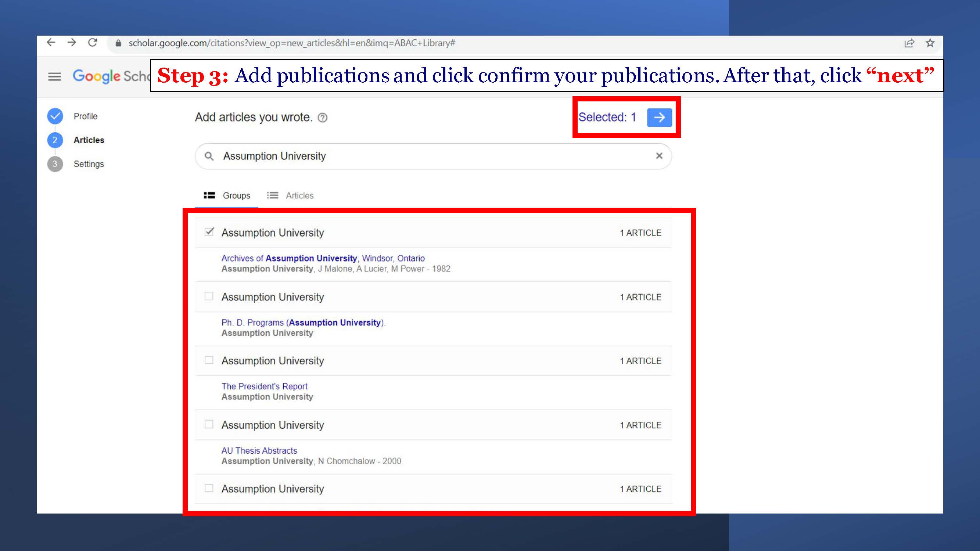Switch to the Articles tab
980x551 pixels.
point(290,195)
